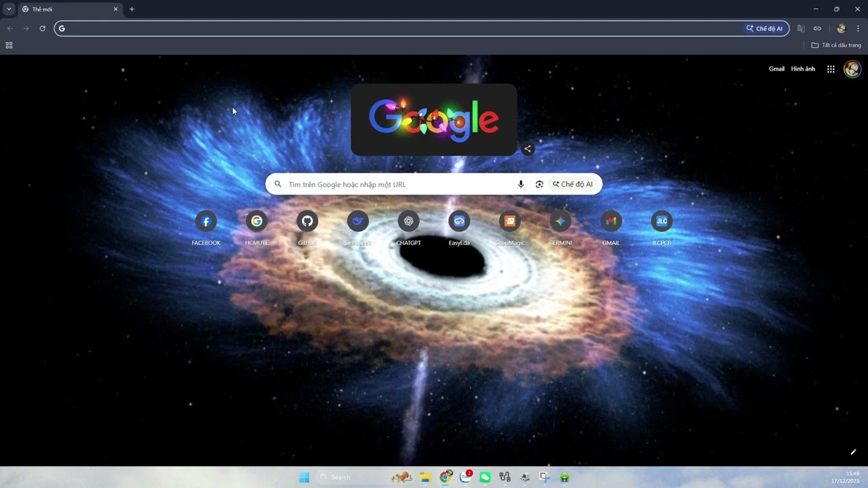Click the link icon in the toolbar
This screenshot has height=488, width=868.
point(817,28)
